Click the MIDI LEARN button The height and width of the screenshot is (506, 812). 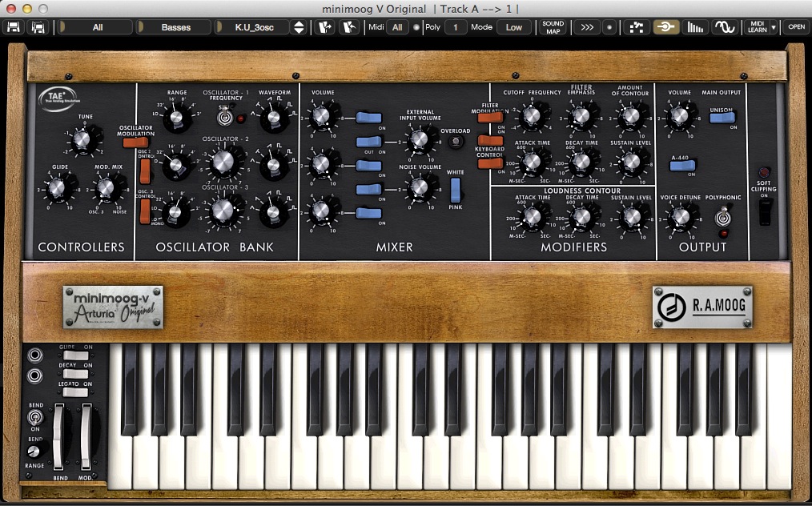757,27
